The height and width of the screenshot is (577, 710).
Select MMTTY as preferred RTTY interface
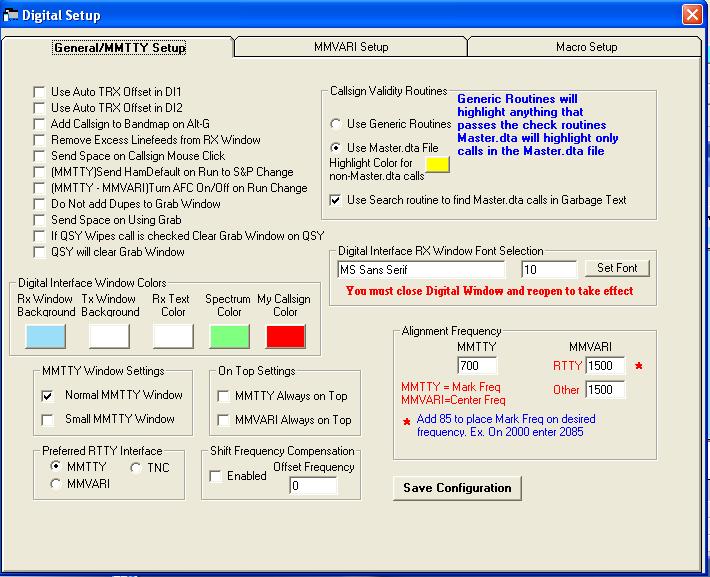[56, 466]
